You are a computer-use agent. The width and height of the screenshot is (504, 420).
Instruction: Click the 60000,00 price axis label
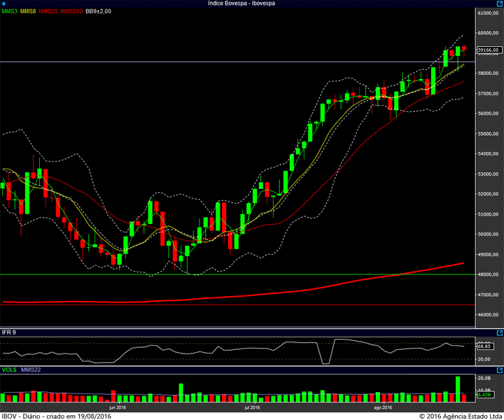point(489,33)
